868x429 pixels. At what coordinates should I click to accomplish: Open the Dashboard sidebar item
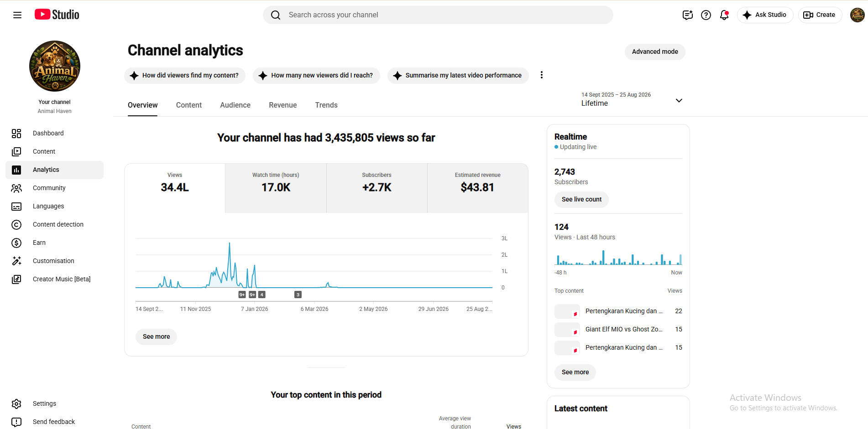pyautogui.click(x=55, y=133)
